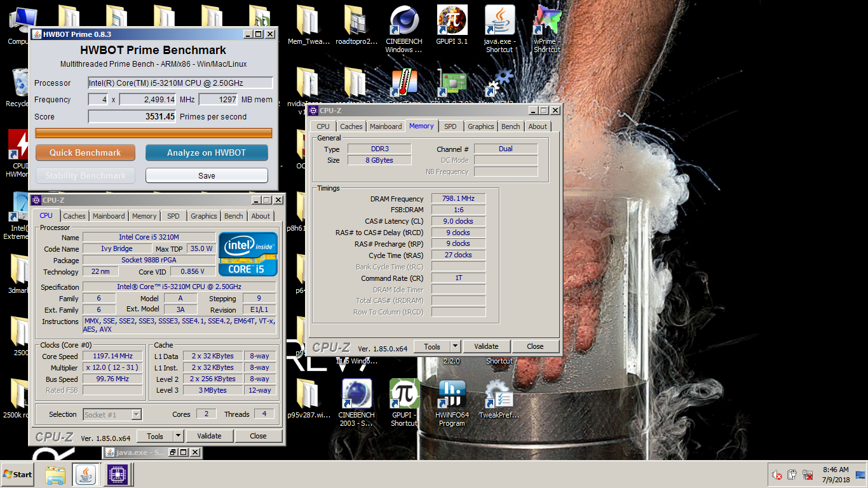Start the Quick Benchmark in HWBOT Prime
The height and width of the screenshot is (488, 868).
(x=85, y=152)
